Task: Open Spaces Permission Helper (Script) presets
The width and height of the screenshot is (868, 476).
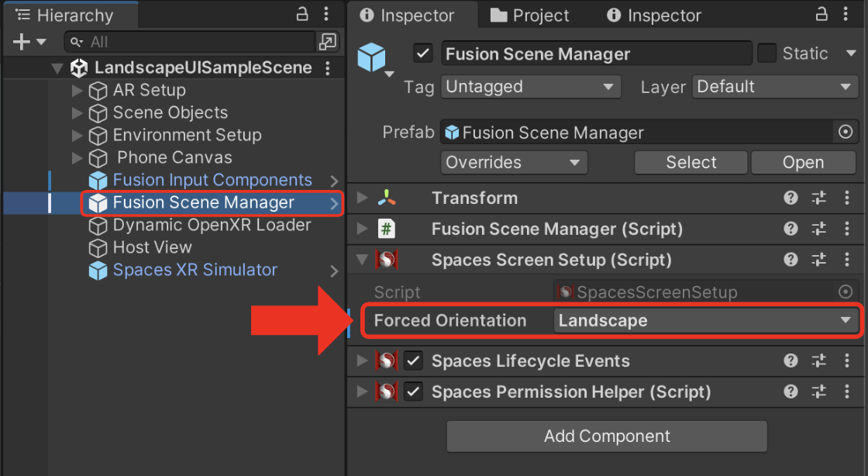Action: point(818,391)
